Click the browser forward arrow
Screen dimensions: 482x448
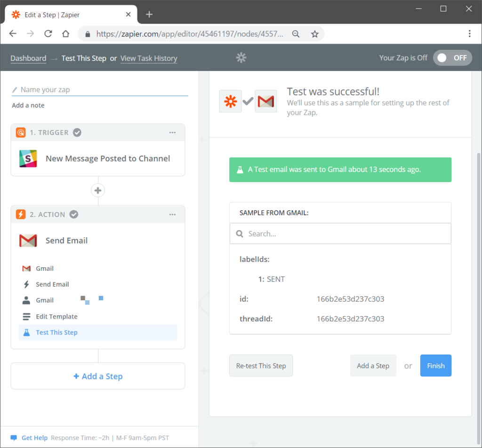pos(30,33)
